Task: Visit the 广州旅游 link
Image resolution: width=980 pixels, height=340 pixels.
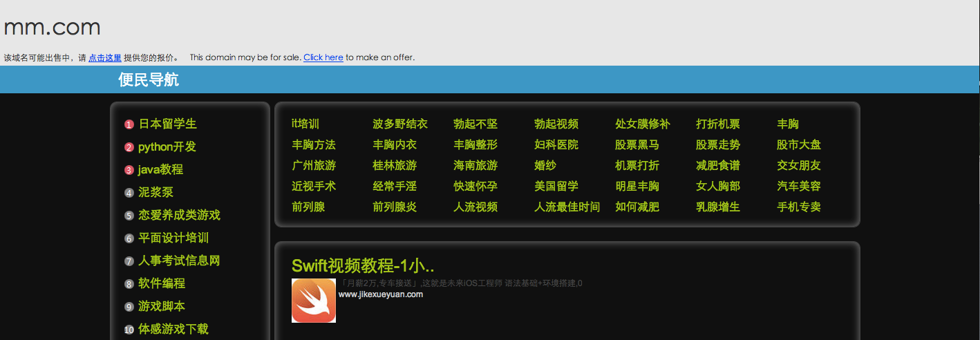Action: (x=314, y=165)
